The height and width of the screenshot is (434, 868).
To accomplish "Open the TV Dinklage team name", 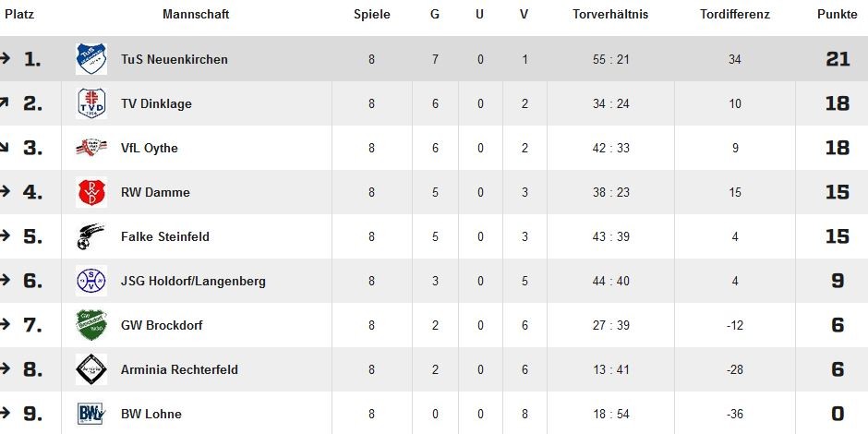I will coord(156,103).
